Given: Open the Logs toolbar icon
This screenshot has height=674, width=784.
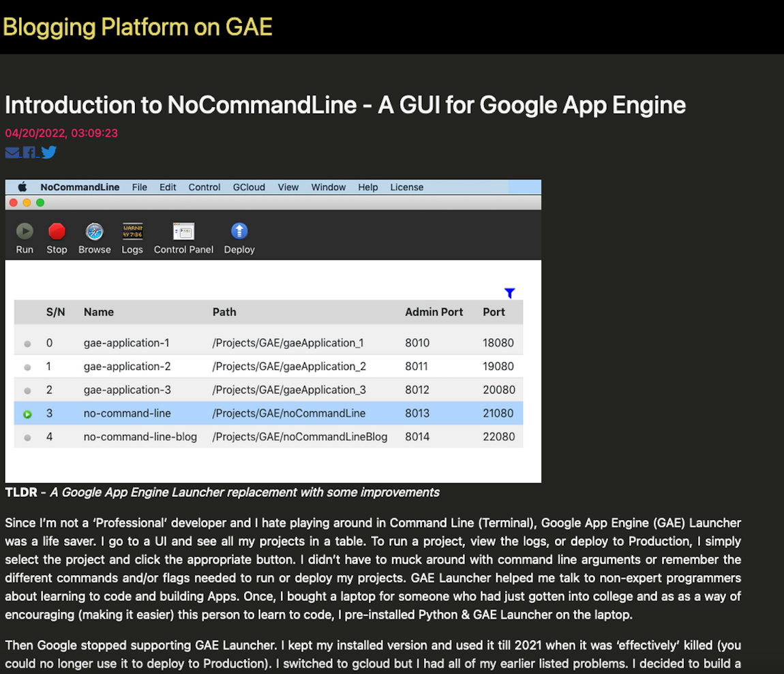Looking at the screenshot, I should [x=132, y=232].
